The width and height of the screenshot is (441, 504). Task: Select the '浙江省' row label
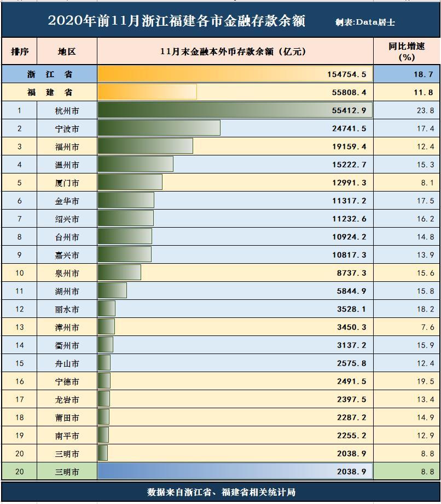click(x=49, y=74)
